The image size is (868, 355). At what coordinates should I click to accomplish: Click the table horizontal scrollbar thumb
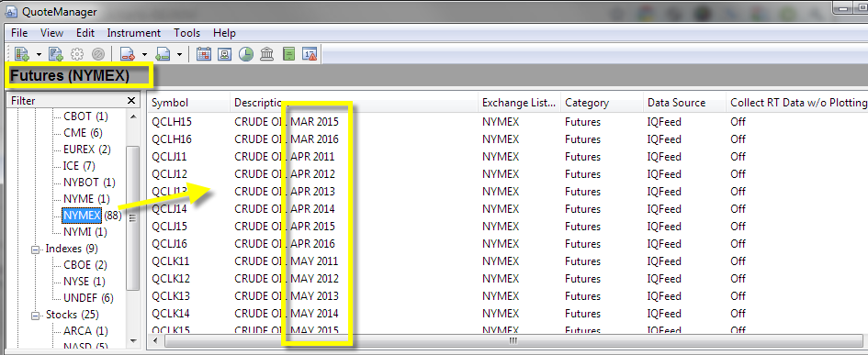click(513, 340)
